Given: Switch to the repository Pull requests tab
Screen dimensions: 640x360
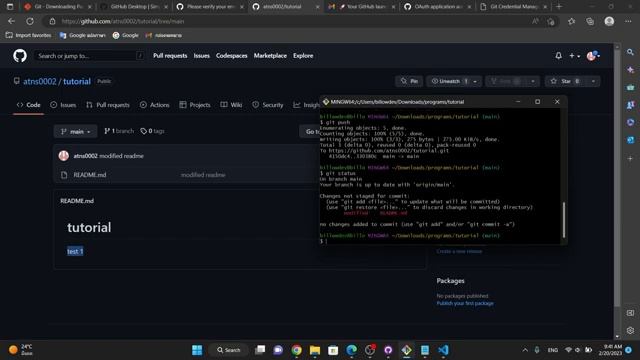Looking at the screenshot, I should (108, 105).
